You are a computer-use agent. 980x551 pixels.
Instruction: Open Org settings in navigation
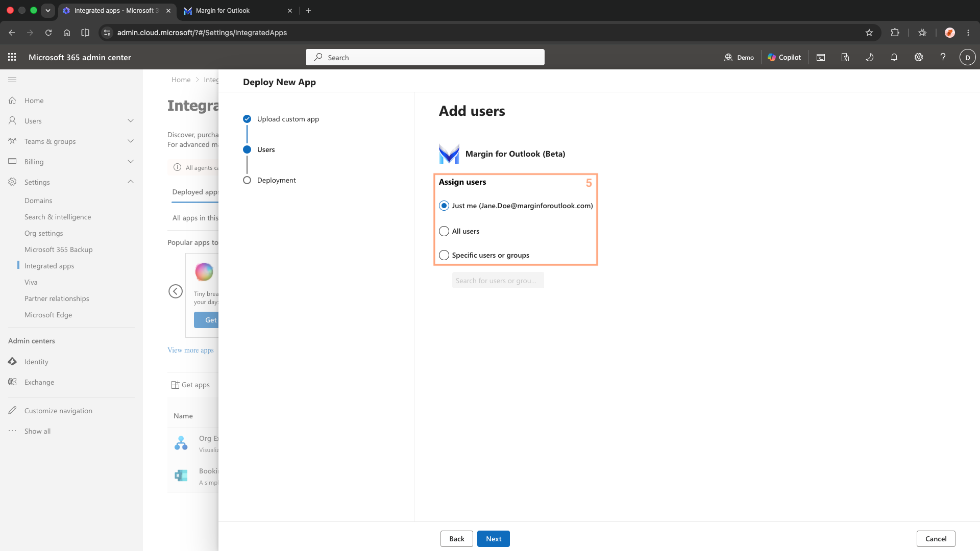[x=44, y=233]
